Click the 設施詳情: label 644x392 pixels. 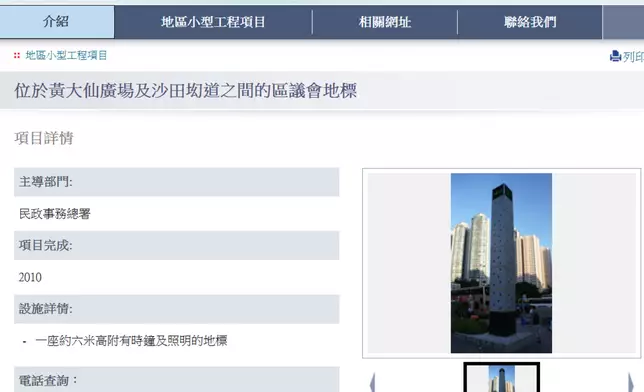coord(46,309)
